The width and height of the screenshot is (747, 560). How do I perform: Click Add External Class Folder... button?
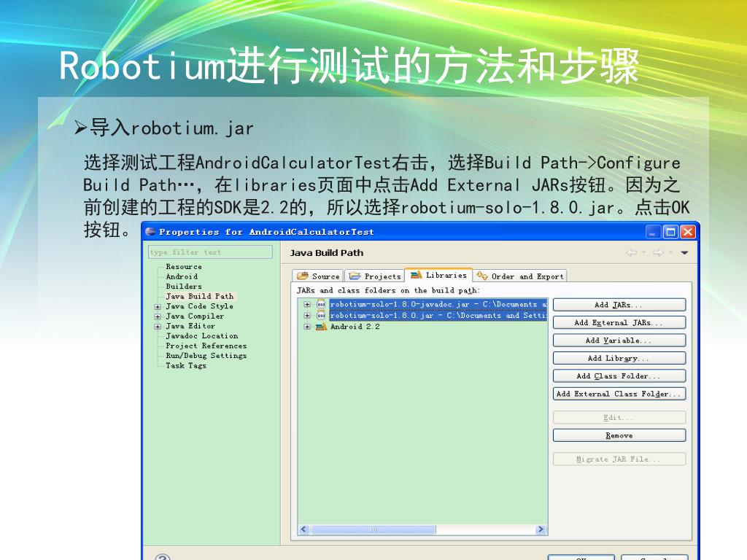point(619,394)
